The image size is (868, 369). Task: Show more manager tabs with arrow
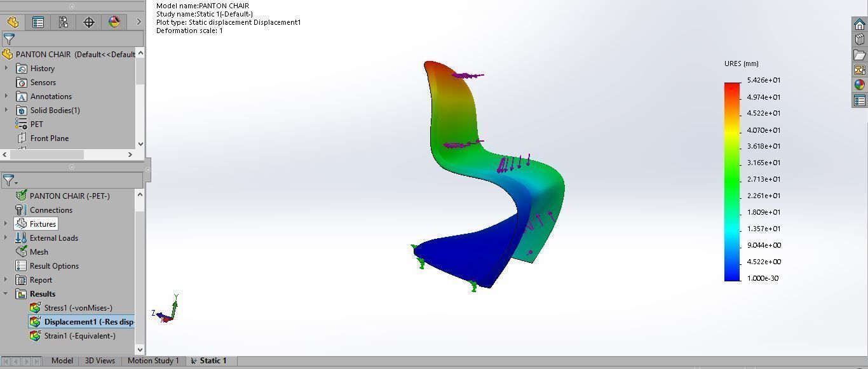[139, 22]
